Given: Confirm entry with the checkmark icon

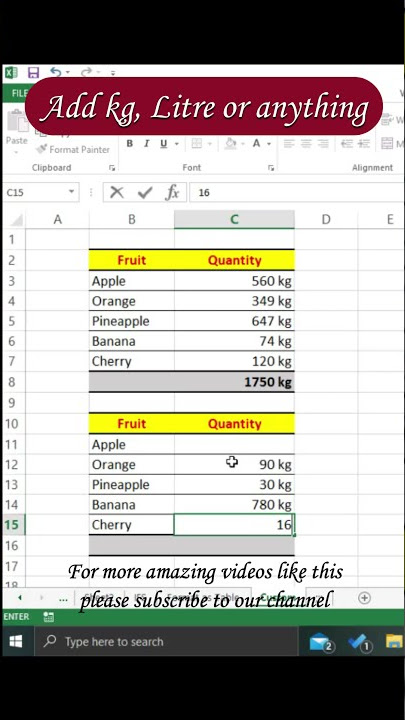Looking at the screenshot, I should click(x=145, y=192).
